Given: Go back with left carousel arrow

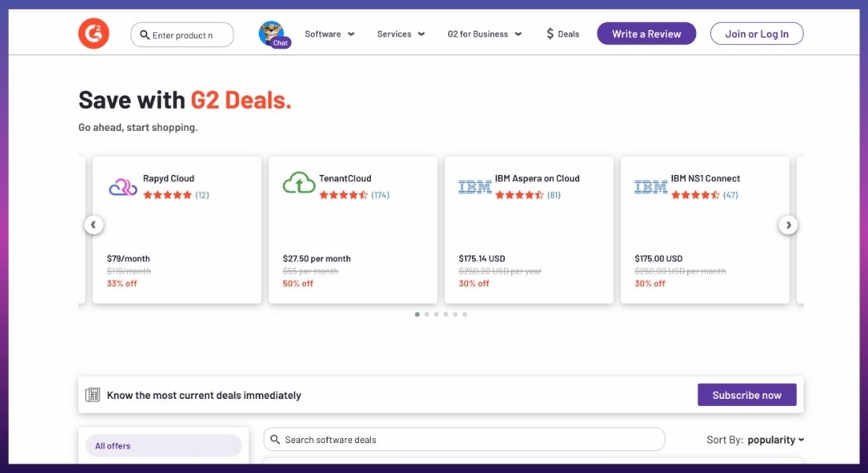Looking at the screenshot, I should (x=94, y=225).
